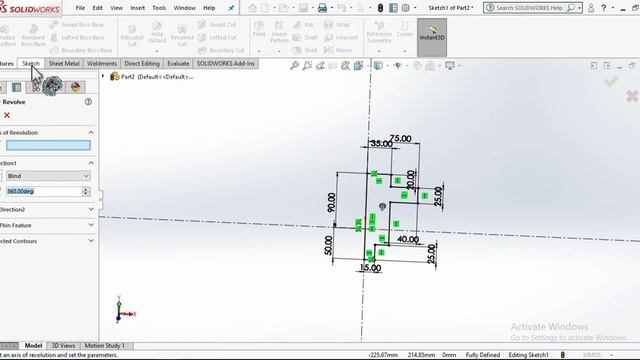Open the PropertyManager tab icon
The width and height of the screenshot is (640, 360).
17,87
